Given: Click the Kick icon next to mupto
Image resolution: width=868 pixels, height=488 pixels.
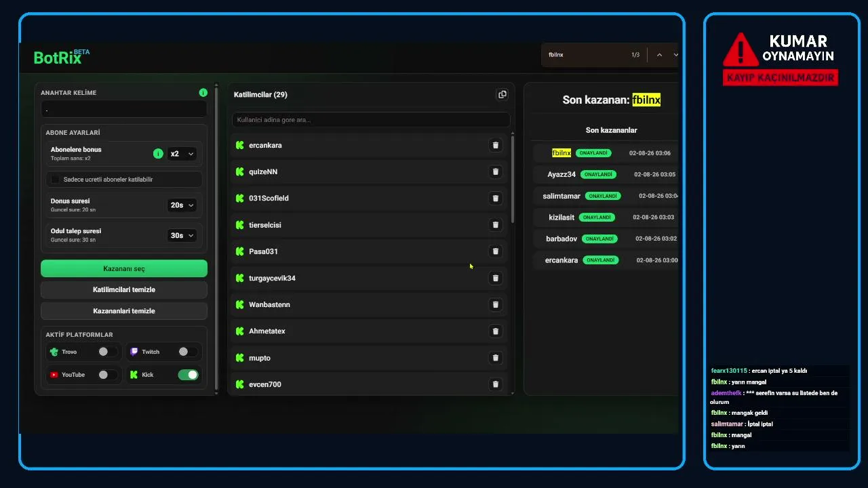Looking at the screenshot, I should click(x=239, y=358).
